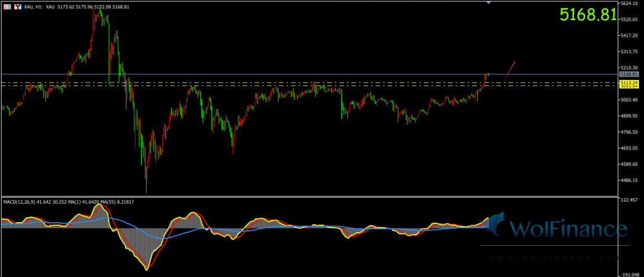Click the One Click Trading panel icon
Image resolution: width=644 pixels, height=277 pixels.
(x=7, y=6)
